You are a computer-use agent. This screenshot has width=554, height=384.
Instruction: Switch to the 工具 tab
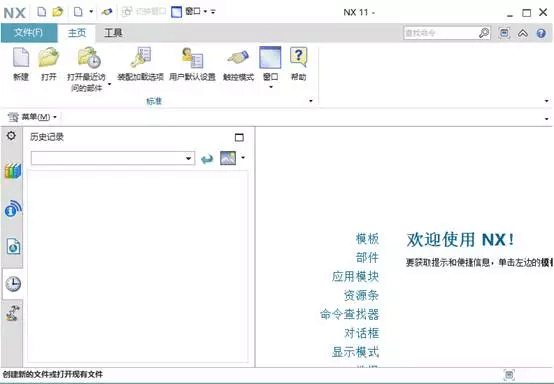pyautogui.click(x=113, y=33)
